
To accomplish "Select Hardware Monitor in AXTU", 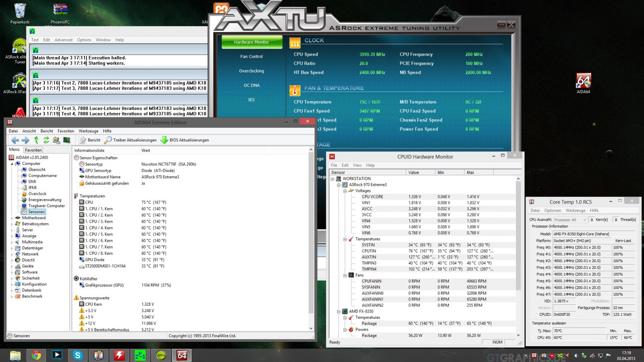I will tap(252, 42).
